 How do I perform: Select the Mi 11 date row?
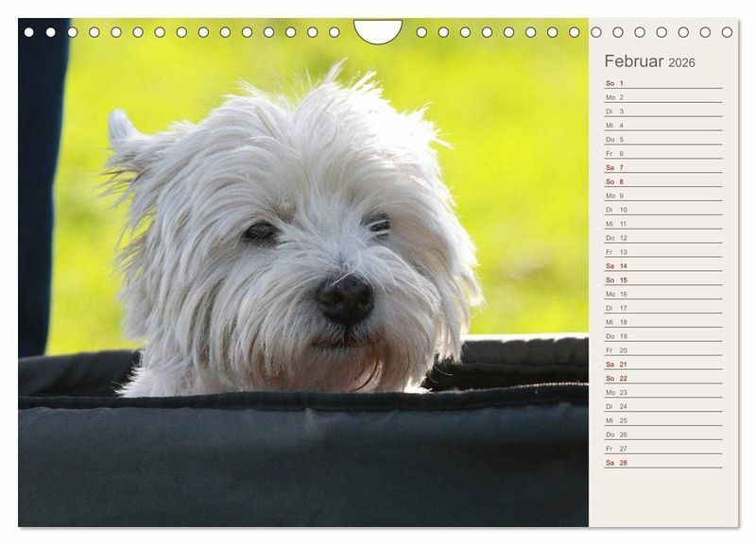663,224
